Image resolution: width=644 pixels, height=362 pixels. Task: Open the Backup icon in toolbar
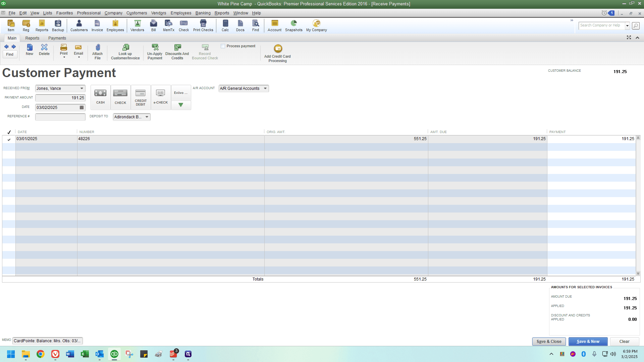(x=58, y=25)
